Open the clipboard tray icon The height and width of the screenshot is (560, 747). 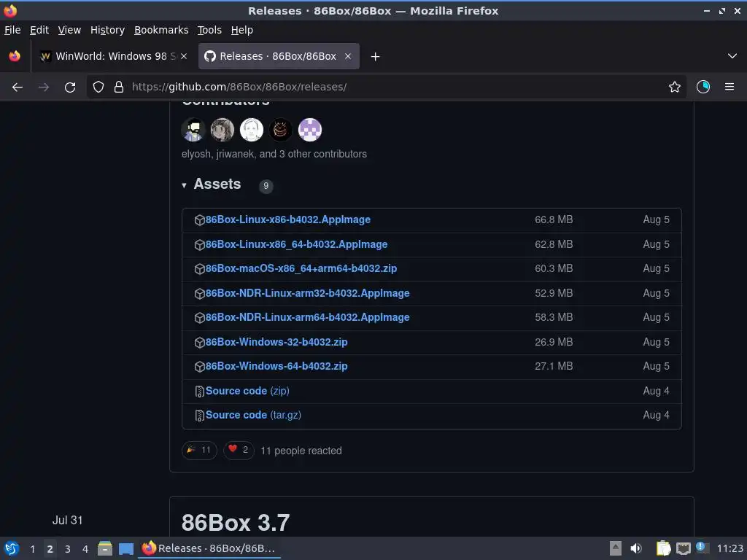(x=663, y=548)
